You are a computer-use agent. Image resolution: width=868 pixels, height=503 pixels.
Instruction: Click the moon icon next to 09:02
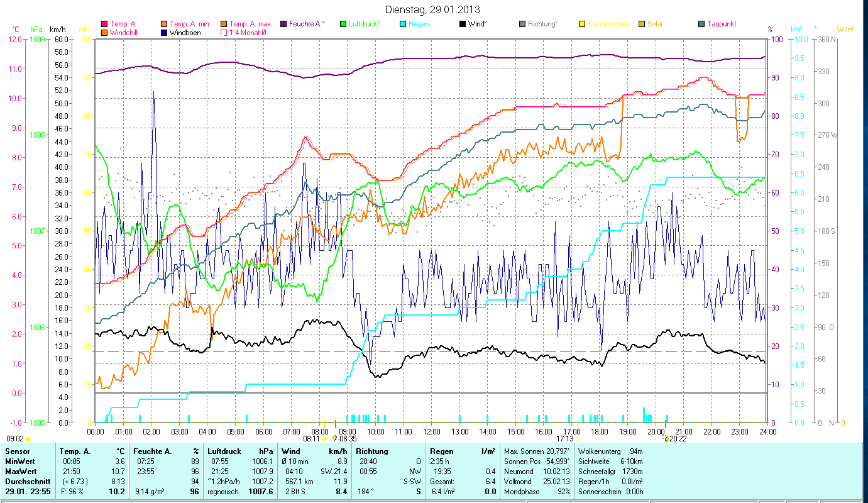tap(28, 439)
